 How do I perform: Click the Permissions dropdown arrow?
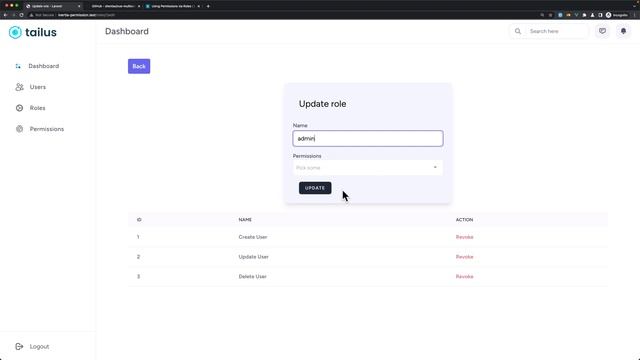[x=435, y=167]
